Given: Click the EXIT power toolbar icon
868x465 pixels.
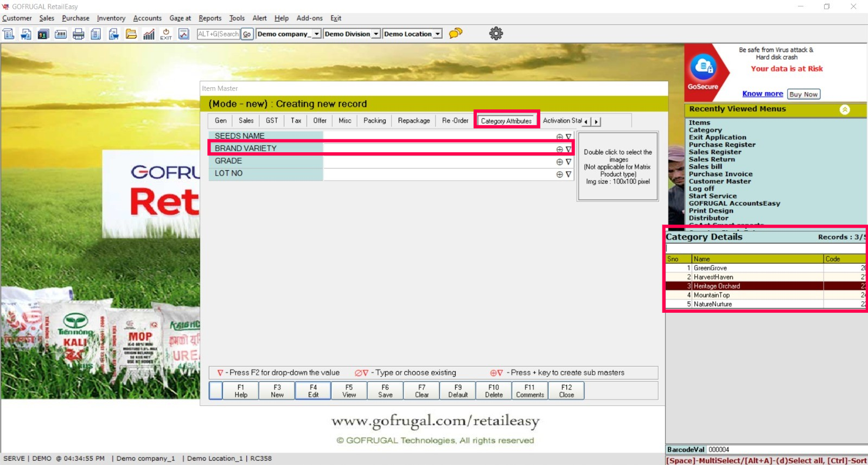Looking at the screenshot, I should click(x=166, y=34).
